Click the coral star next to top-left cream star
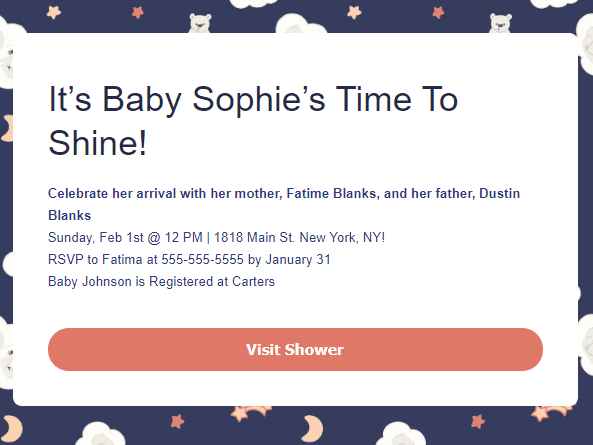Image resolution: width=593 pixels, height=445 pixels. (138, 12)
